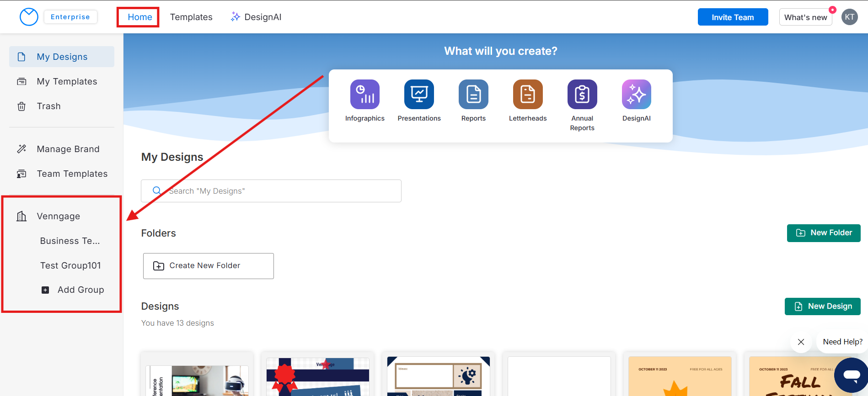This screenshot has height=396, width=868.
Task: Open Trash in the sidebar
Action: 48,106
